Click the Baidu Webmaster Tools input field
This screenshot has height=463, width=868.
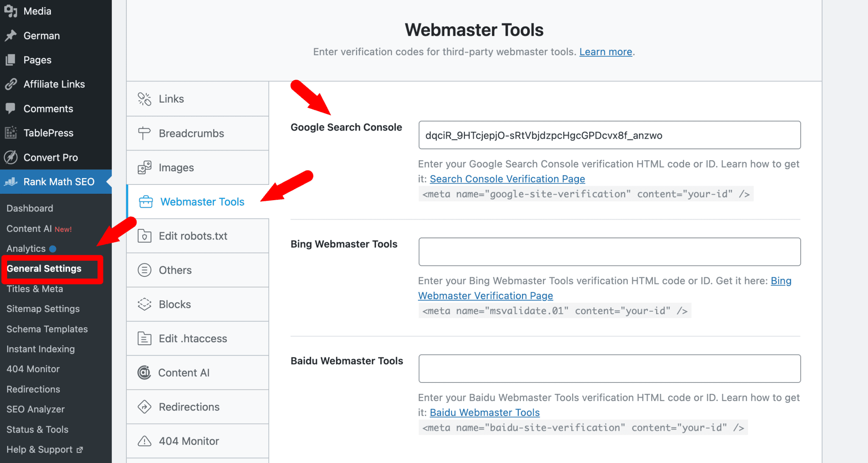coord(609,368)
